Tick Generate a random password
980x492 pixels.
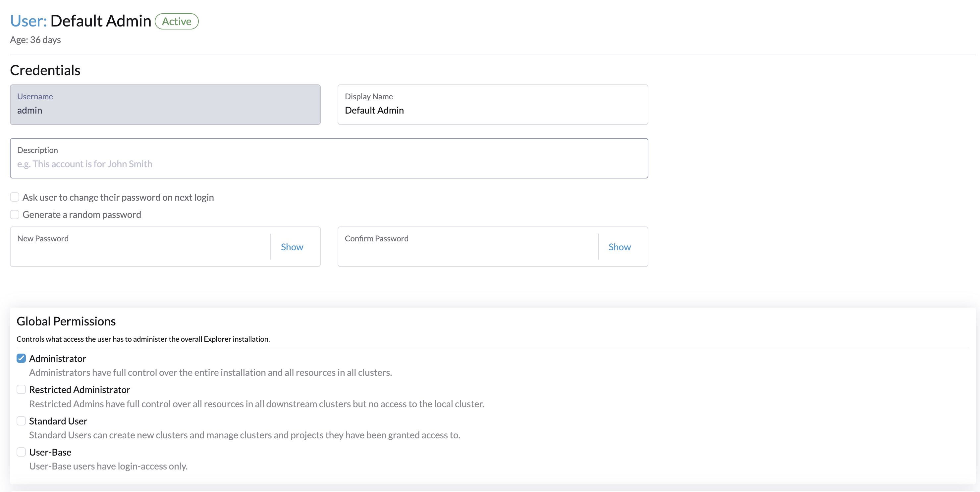tap(15, 215)
